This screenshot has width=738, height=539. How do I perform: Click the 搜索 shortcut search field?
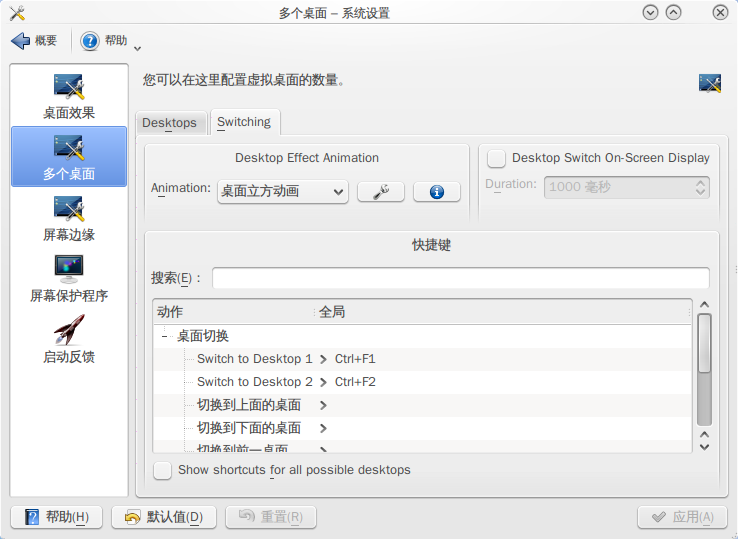461,278
